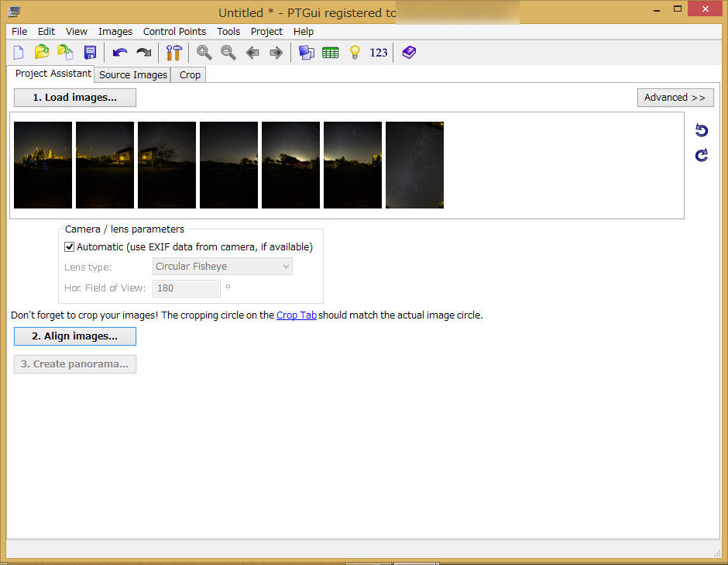Screen dimensions: 728x565
Task: Expand the Advanced >> options
Action: pos(675,98)
